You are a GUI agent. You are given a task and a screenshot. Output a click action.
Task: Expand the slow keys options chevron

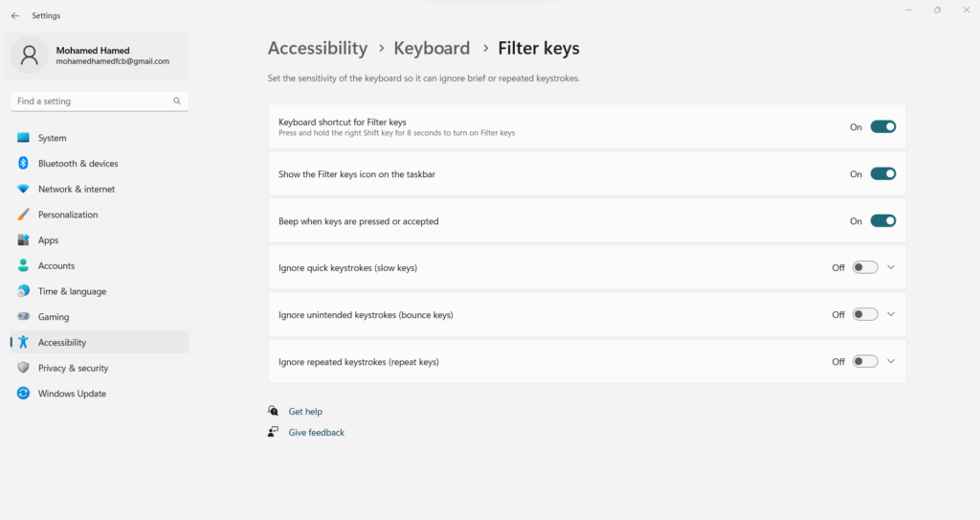tap(891, 267)
